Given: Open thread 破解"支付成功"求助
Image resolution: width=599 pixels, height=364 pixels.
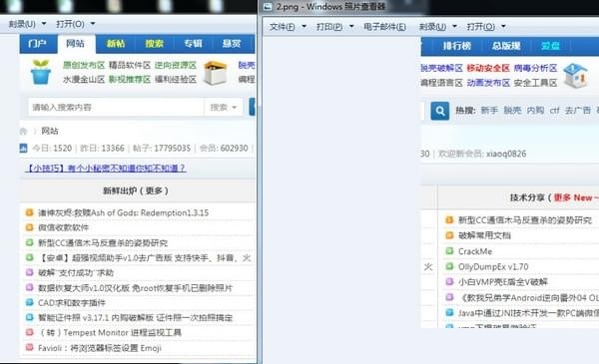Looking at the screenshot, I should click(76, 273).
